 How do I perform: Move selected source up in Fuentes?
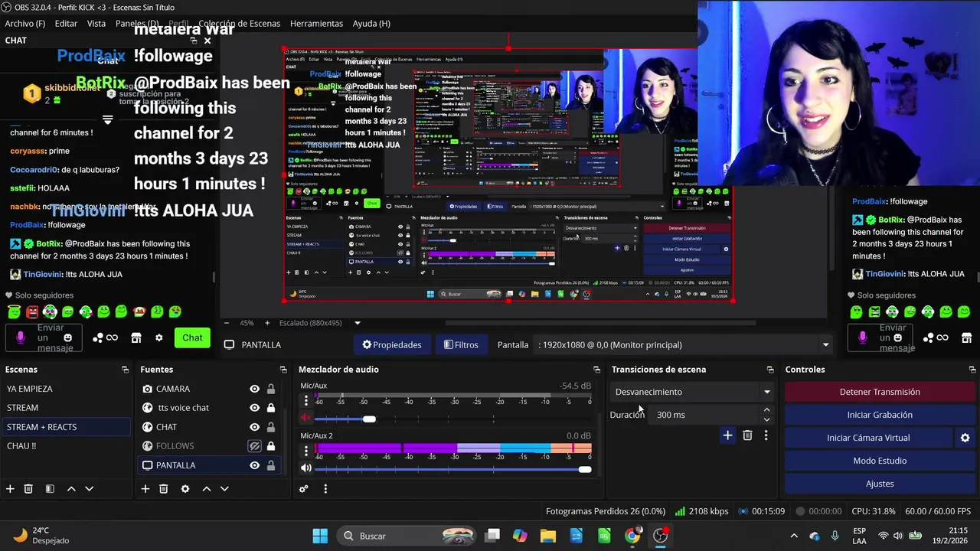tap(206, 489)
